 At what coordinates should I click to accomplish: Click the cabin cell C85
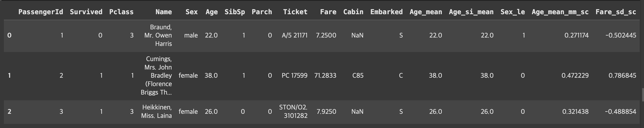pos(358,76)
